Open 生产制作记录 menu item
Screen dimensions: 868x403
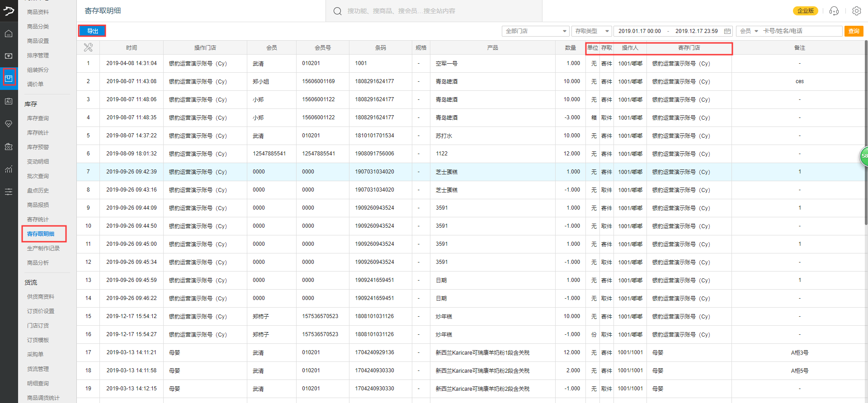click(x=43, y=248)
